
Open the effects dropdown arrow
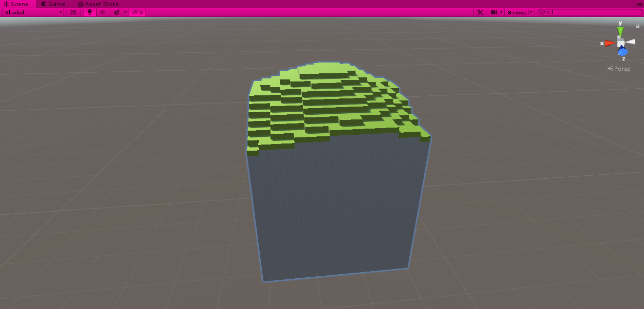(x=126, y=12)
